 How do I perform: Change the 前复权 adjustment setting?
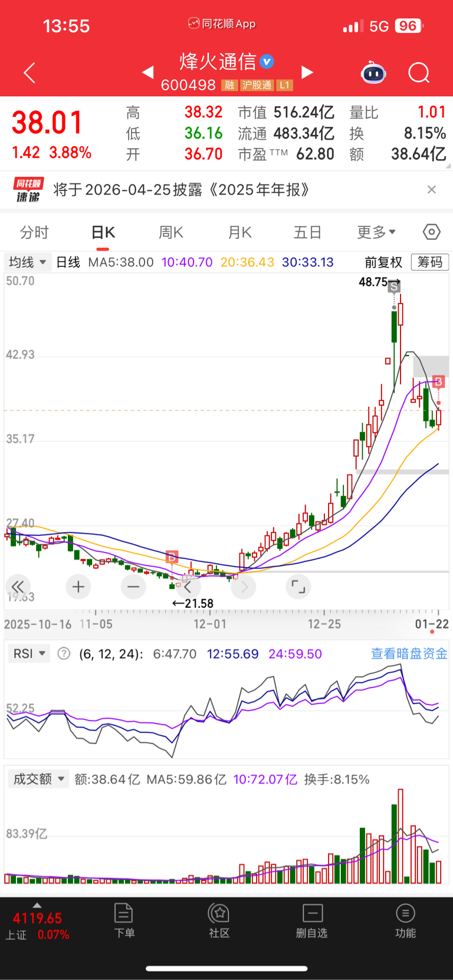383,262
